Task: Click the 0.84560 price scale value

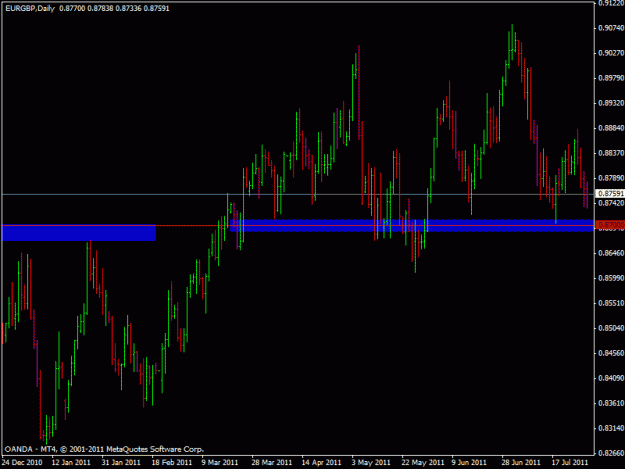Action: (x=611, y=353)
